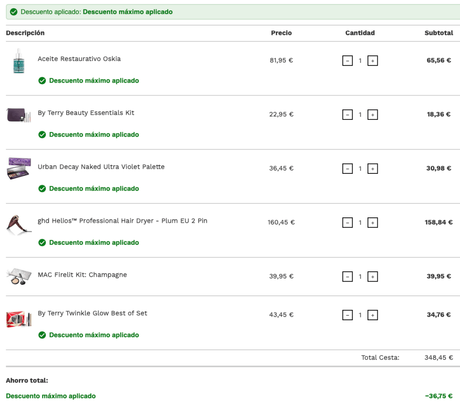Open the MAC Firelit Kit thumbnail

[x=19, y=276]
